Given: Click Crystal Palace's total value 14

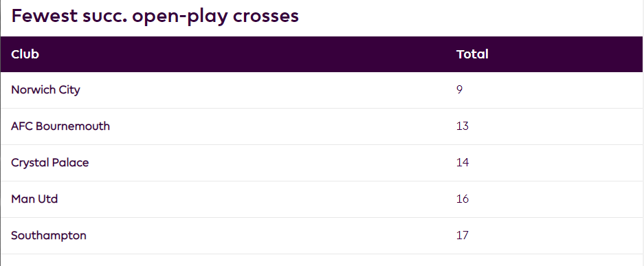Looking at the screenshot, I should pos(463,162).
